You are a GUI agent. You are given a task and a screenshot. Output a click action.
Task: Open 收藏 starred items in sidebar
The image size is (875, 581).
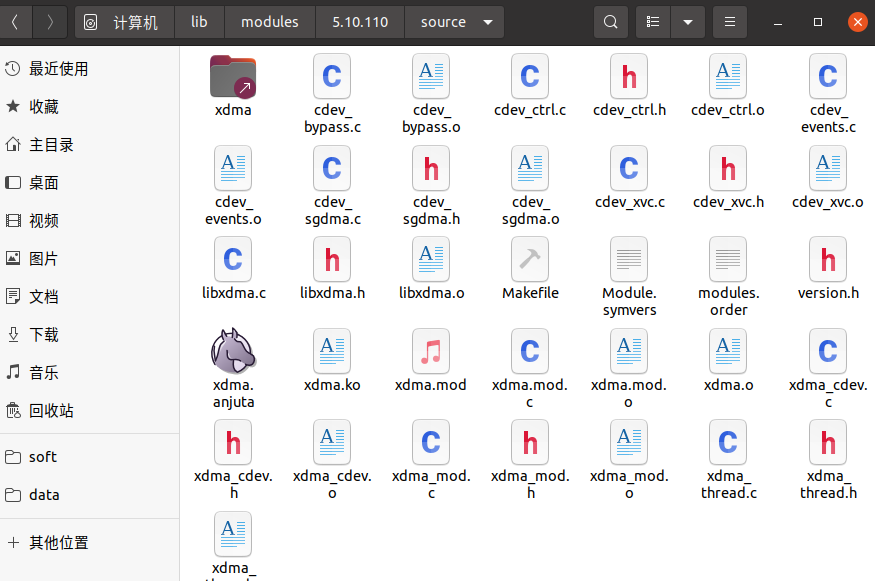coord(89,107)
